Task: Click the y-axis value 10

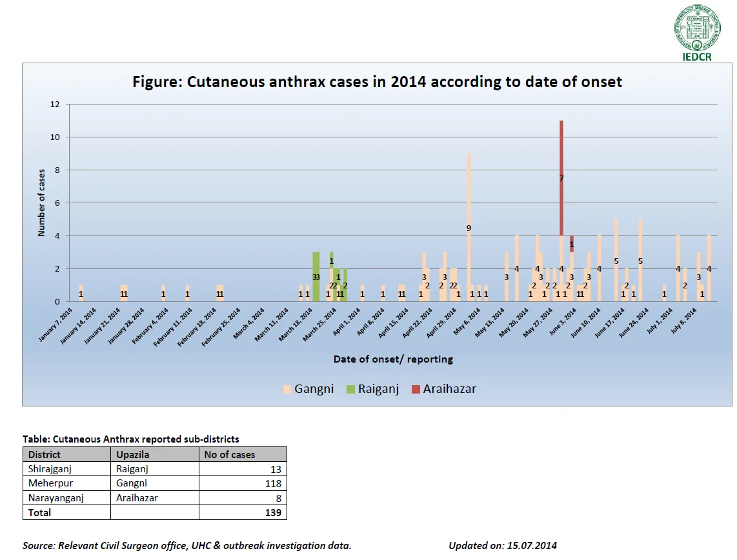Action: coord(55,137)
